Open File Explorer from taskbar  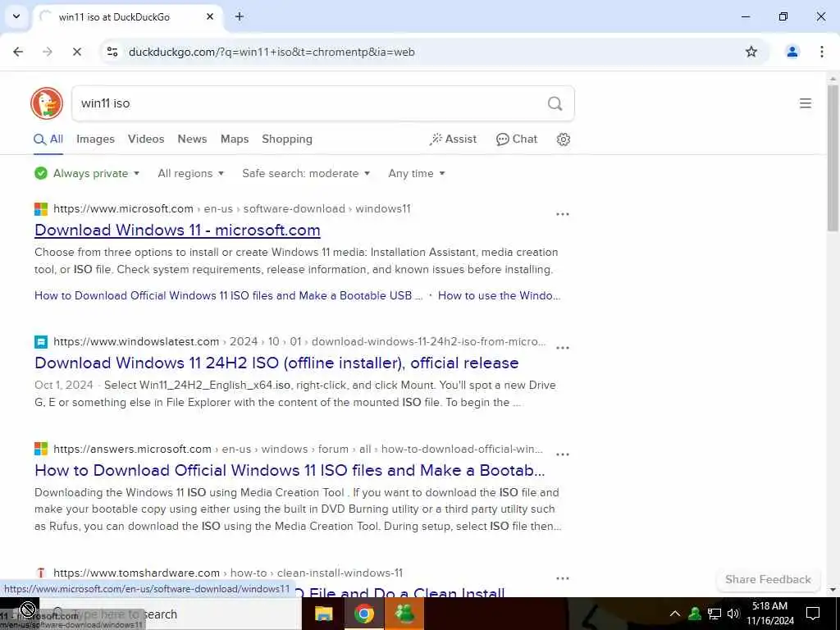click(x=323, y=614)
